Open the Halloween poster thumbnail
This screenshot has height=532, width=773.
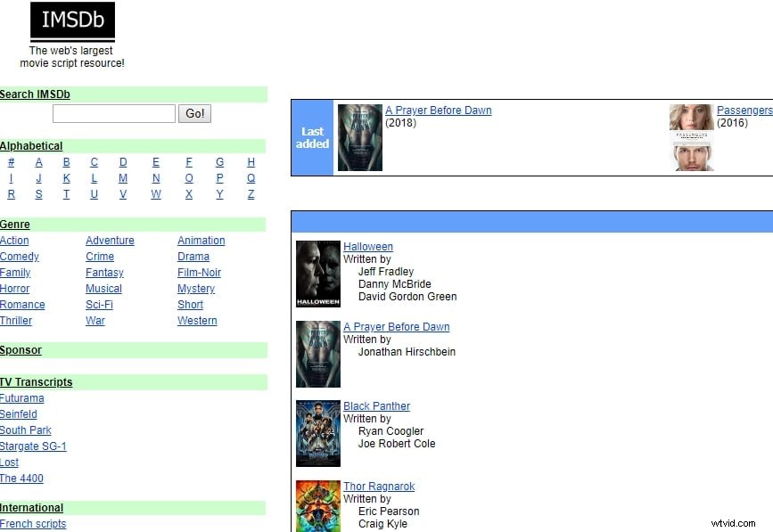[x=317, y=274]
